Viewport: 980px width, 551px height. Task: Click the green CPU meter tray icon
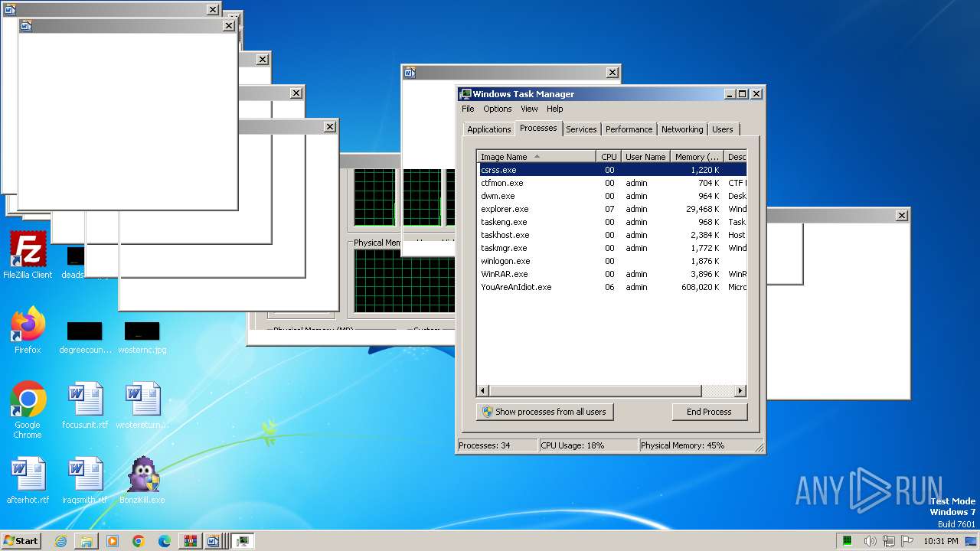tap(848, 541)
